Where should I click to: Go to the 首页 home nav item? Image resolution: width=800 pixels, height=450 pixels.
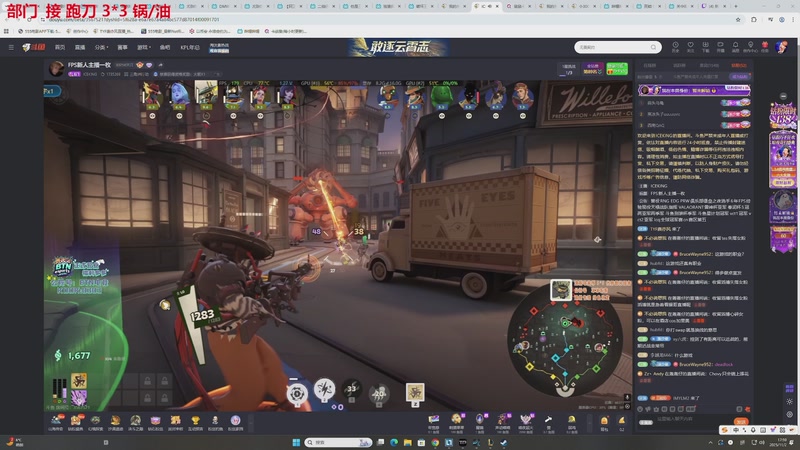[x=60, y=47]
